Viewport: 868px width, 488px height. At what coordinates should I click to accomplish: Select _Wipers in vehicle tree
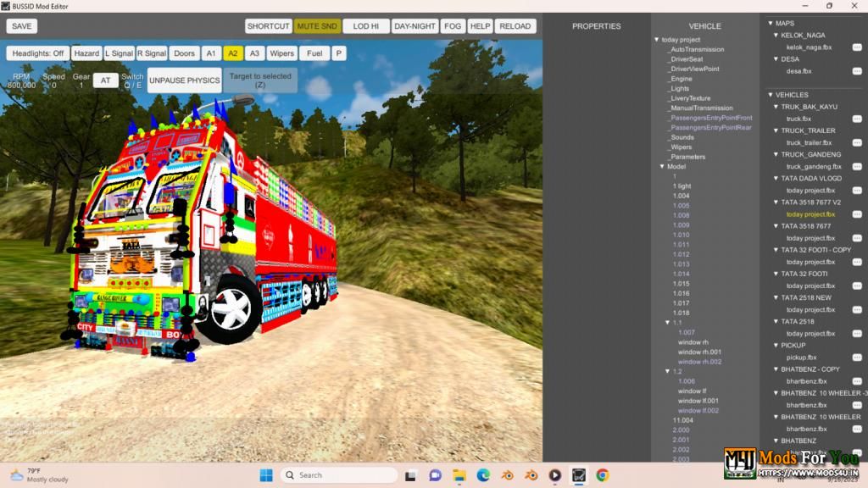click(680, 147)
